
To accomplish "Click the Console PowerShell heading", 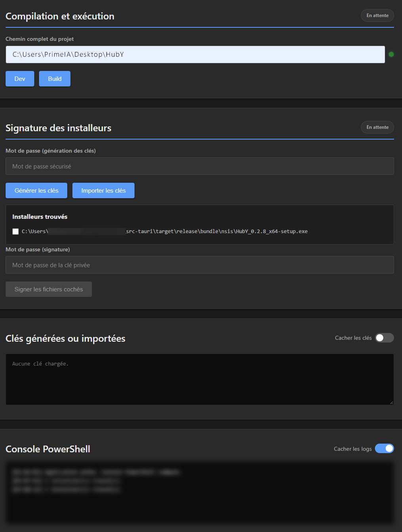I will (48, 449).
